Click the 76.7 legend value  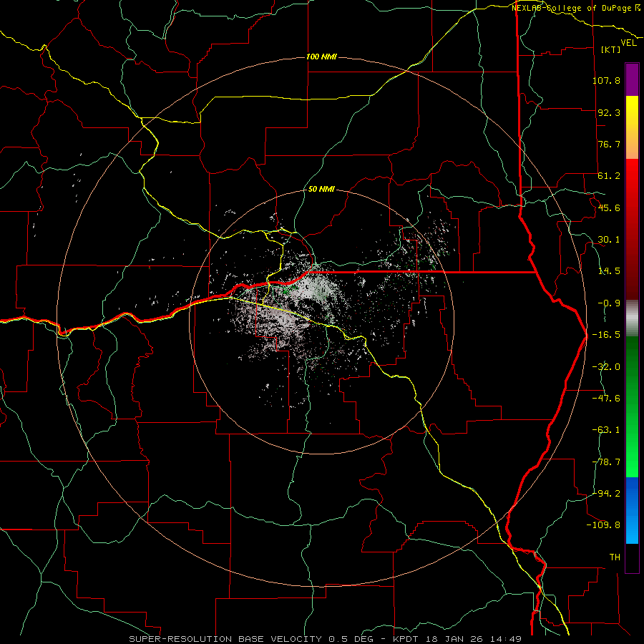click(609, 144)
